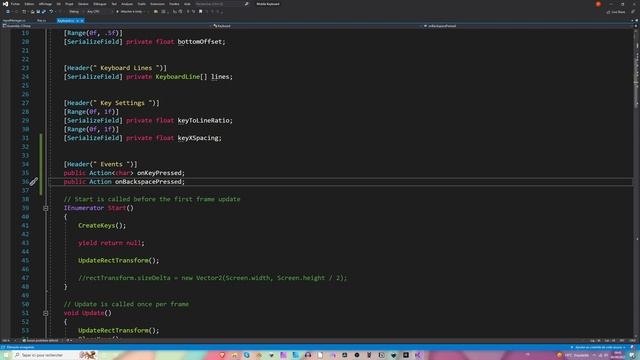This screenshot has width=640, height=360.
Task: Click the split editor icon above scrollbar
Action: 636,26
